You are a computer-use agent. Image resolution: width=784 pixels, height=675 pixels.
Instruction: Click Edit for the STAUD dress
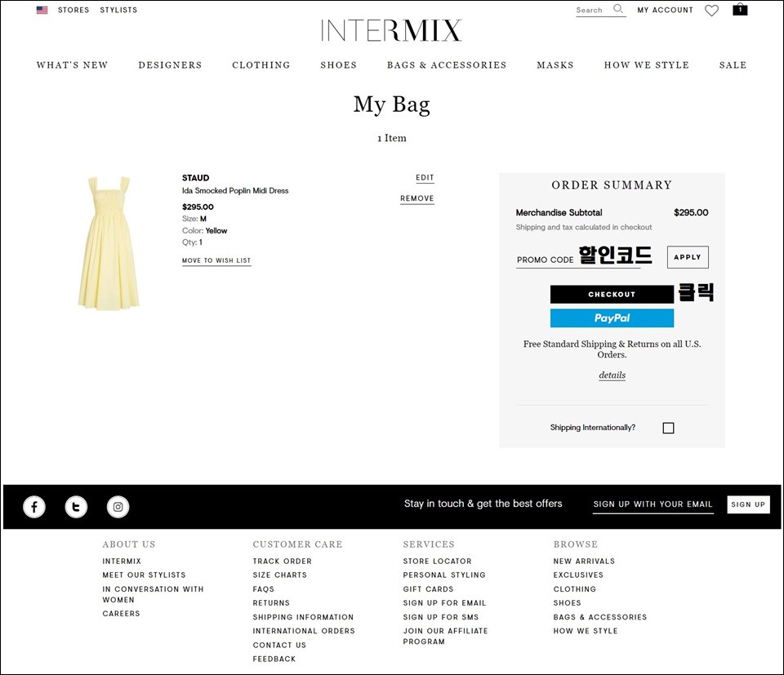[425, 178]
